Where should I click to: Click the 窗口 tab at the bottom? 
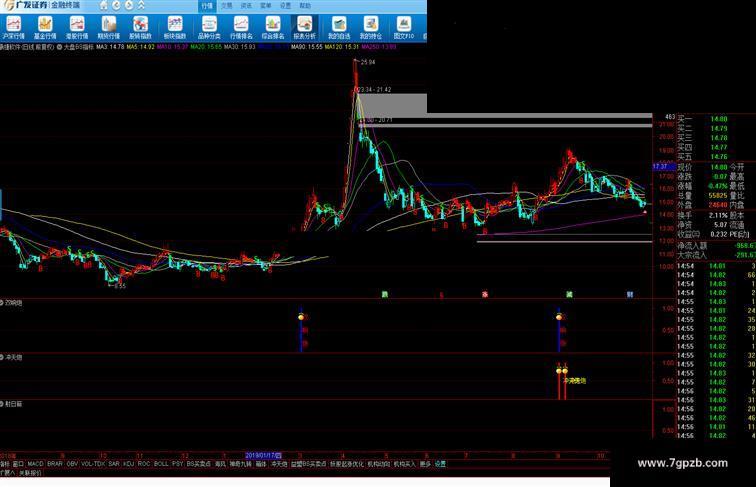click(x=18, y=463)
